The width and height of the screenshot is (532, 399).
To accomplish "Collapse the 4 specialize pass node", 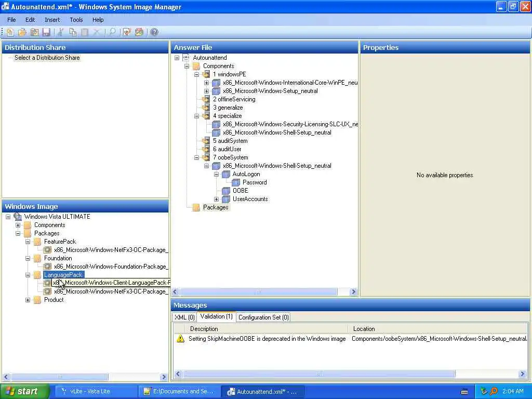I will 196,116.
